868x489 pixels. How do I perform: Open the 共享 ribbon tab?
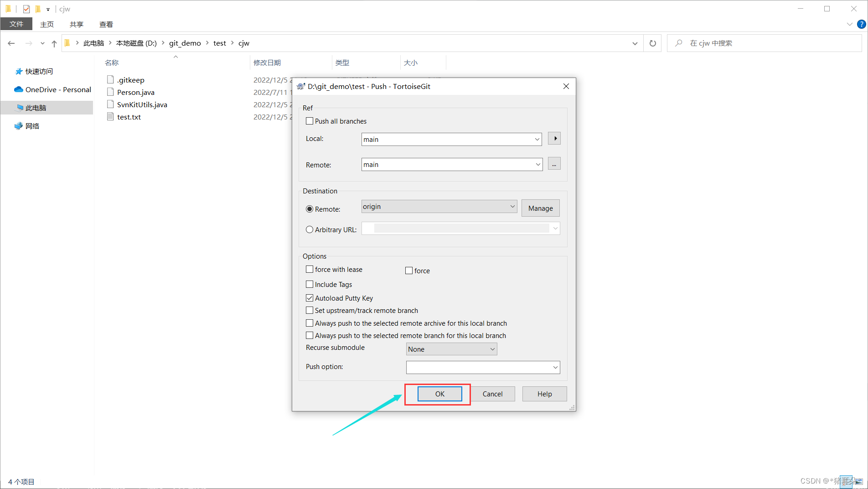(x=76, y=24)
